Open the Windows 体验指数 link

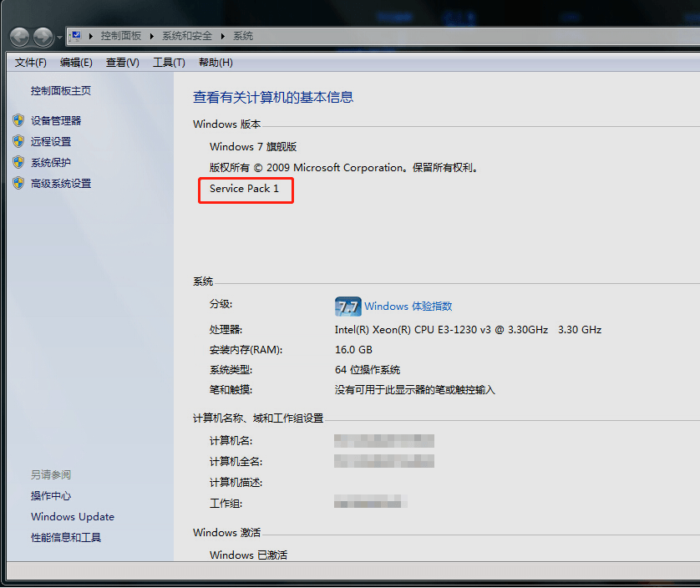coord(408,306)
